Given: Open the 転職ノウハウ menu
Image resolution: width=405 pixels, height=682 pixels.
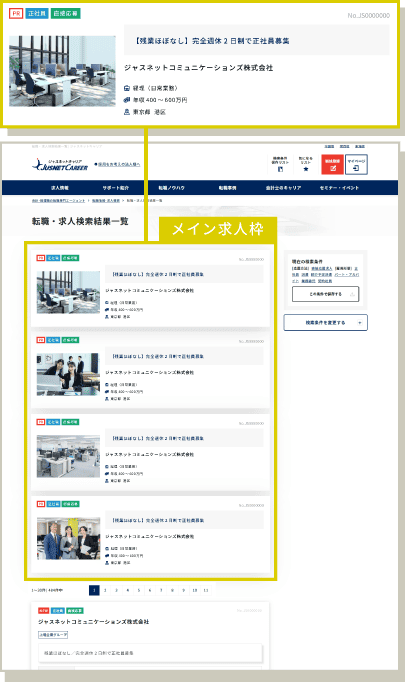Looking at the screenshot, I should (x=171, y=188).
